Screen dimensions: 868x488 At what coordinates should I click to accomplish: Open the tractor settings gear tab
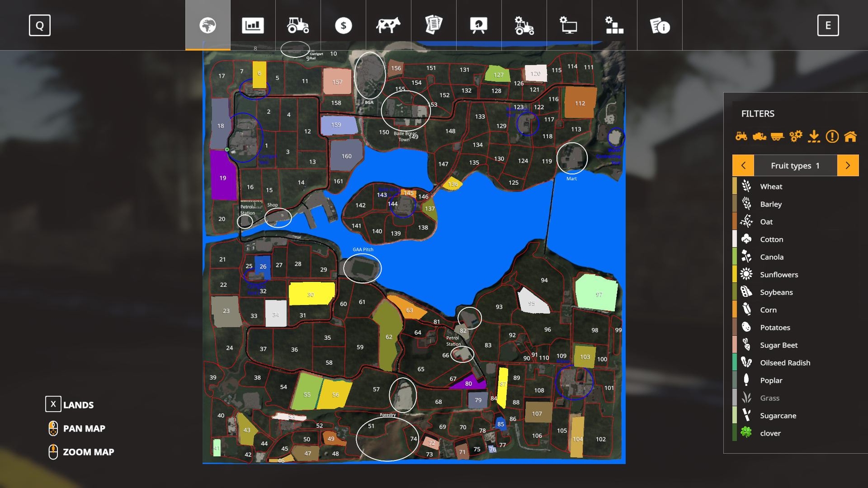point(524,26)
